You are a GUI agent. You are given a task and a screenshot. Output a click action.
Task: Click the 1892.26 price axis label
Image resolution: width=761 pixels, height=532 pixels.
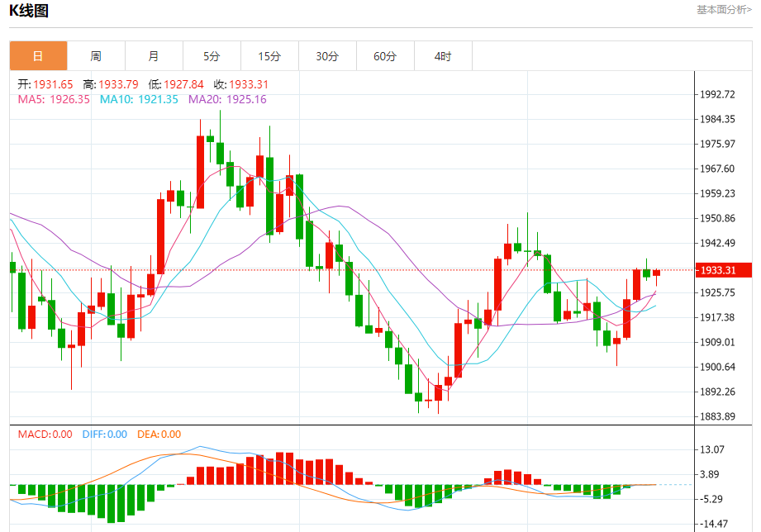717,392
